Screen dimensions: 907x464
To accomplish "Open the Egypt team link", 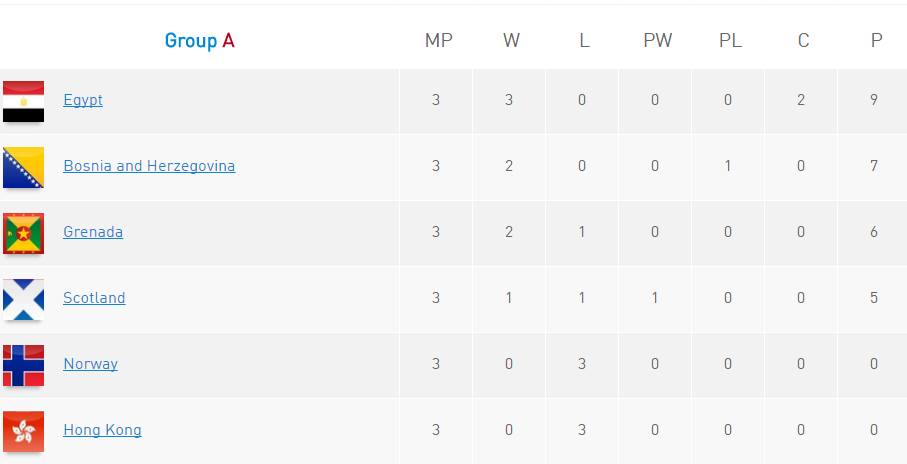I will pos(83,100).
